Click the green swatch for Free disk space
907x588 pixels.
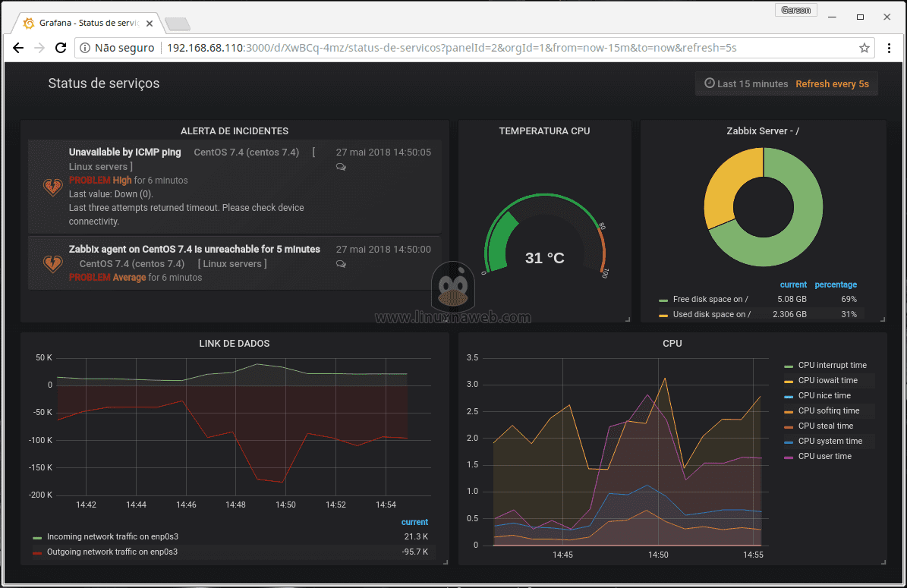pyautogui.click(x=663, y=300)
